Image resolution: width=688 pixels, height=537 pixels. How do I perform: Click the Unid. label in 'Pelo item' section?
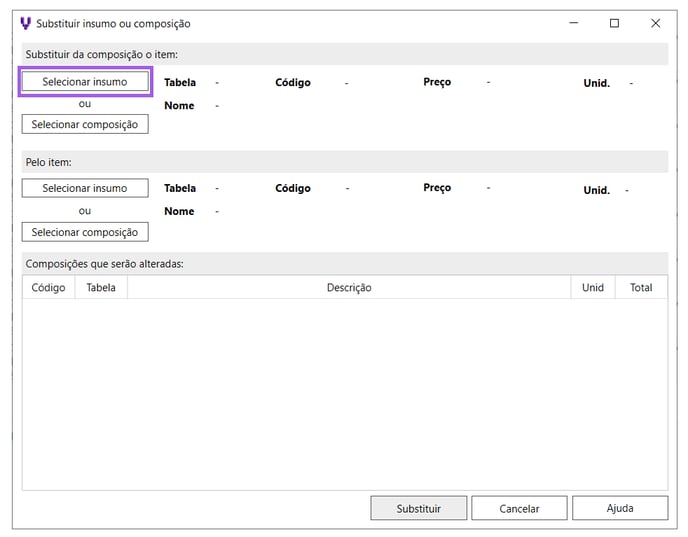pos(597,190)
